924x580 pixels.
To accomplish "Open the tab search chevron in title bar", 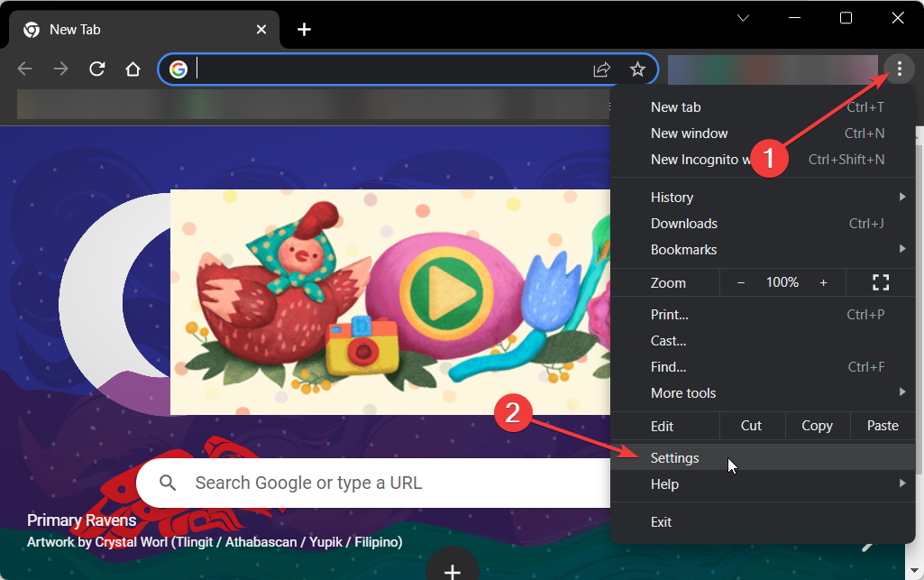I will click(x=743, y=18).
